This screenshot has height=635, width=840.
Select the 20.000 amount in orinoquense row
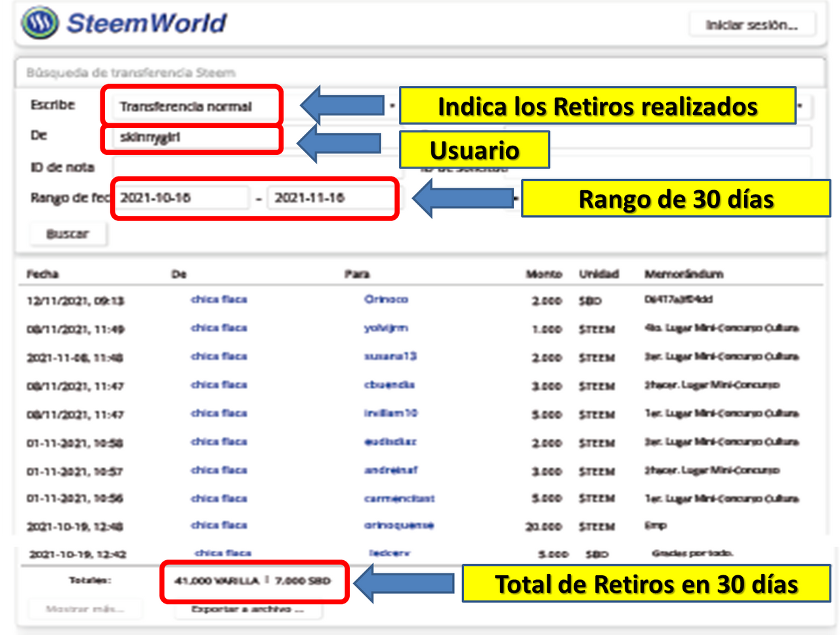pos(544,527)
